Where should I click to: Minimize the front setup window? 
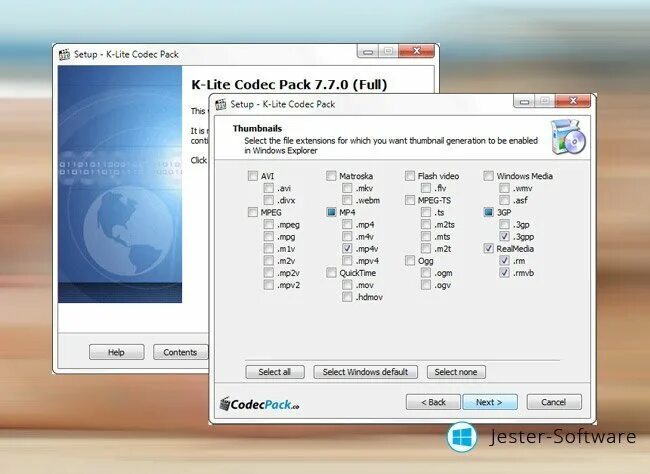524,101
